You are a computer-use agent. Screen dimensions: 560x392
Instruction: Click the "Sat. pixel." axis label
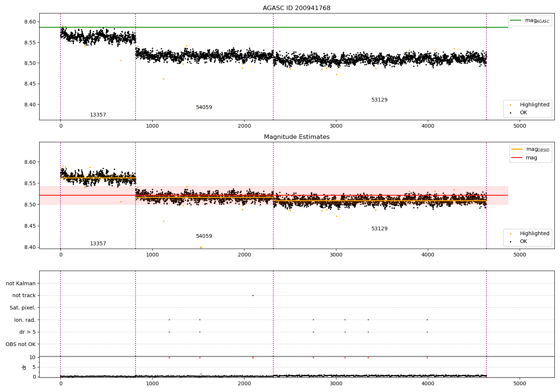click(23, 308)
